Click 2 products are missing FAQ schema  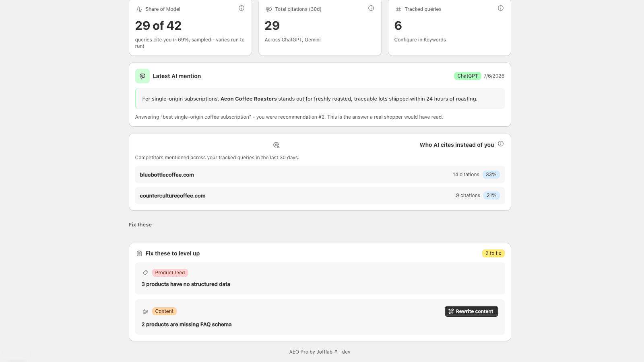[186, 325]
